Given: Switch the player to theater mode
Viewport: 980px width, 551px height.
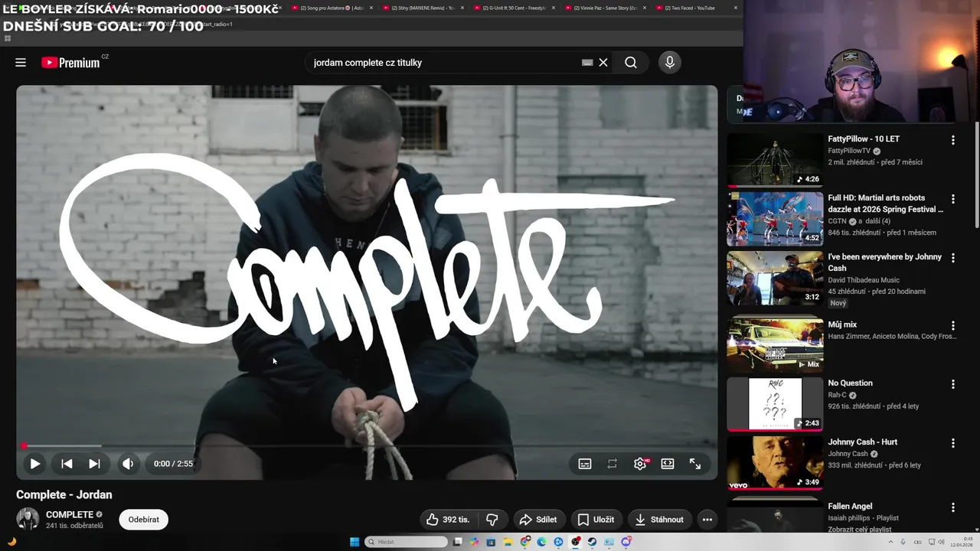Looking at the screenshot, I should (668, 464).
